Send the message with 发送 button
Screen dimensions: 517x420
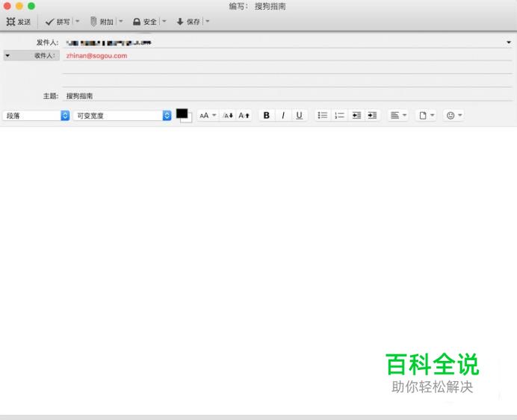[19, 22]
